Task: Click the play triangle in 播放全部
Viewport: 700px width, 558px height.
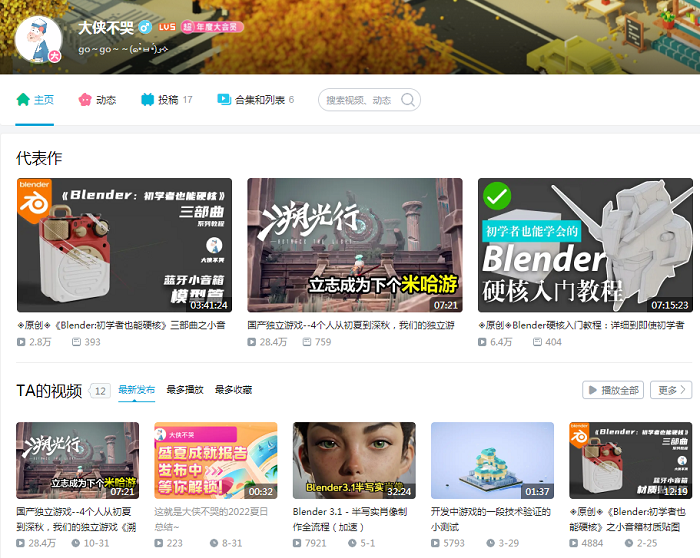Action: pyautogui.click(x=593, y=390)
